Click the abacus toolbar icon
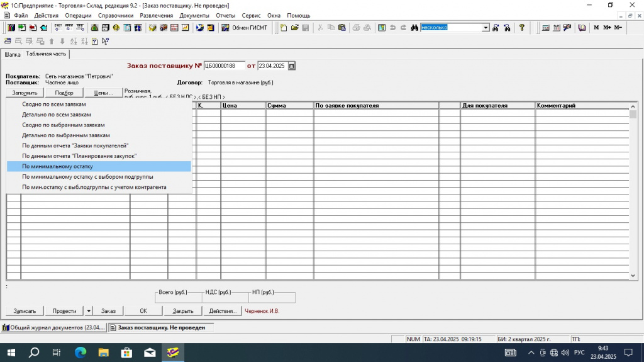The height and width of the screenshot is (362, 644). pyautogui.click(x=174, y=28)
